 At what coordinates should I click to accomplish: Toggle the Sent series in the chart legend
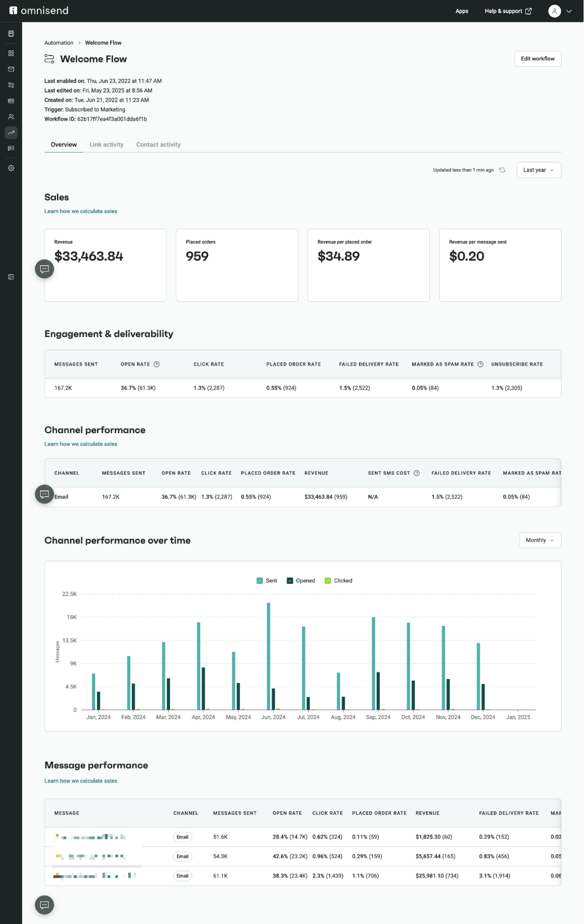[267, 581]
